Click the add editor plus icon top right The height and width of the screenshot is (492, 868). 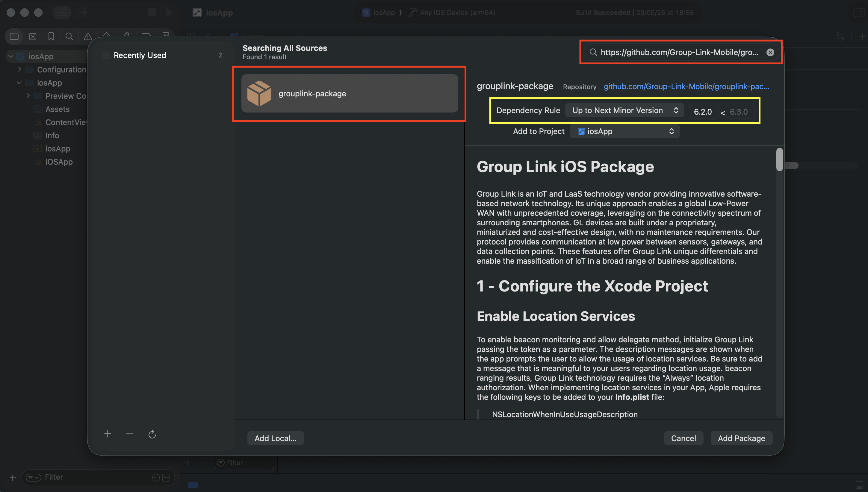(862, 37)
